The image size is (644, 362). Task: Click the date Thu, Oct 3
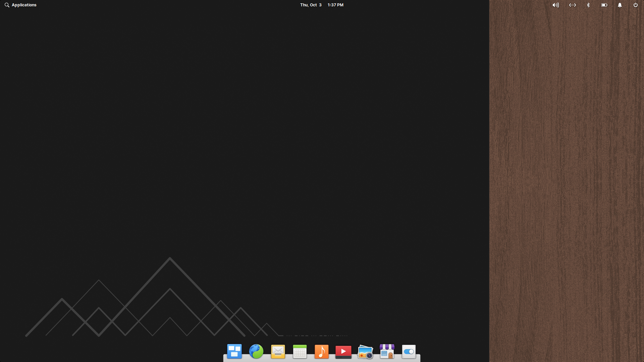tap(311, 5)
